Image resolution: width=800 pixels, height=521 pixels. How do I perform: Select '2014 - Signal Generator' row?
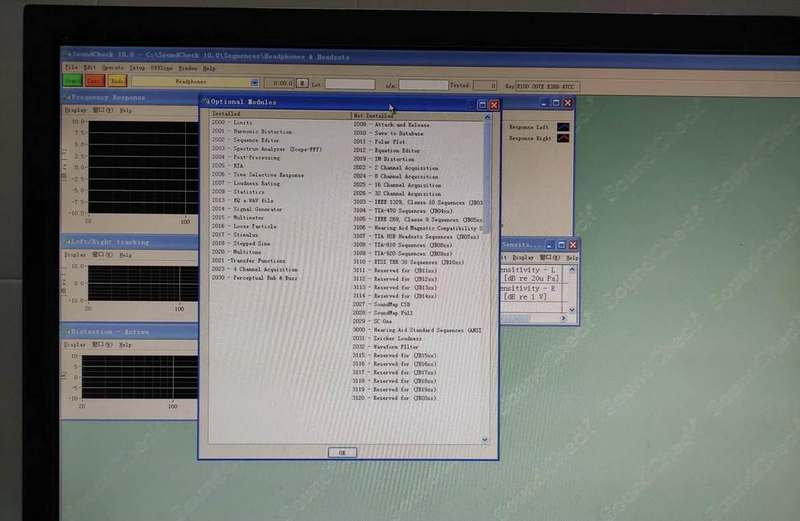(x=246, y=209)
